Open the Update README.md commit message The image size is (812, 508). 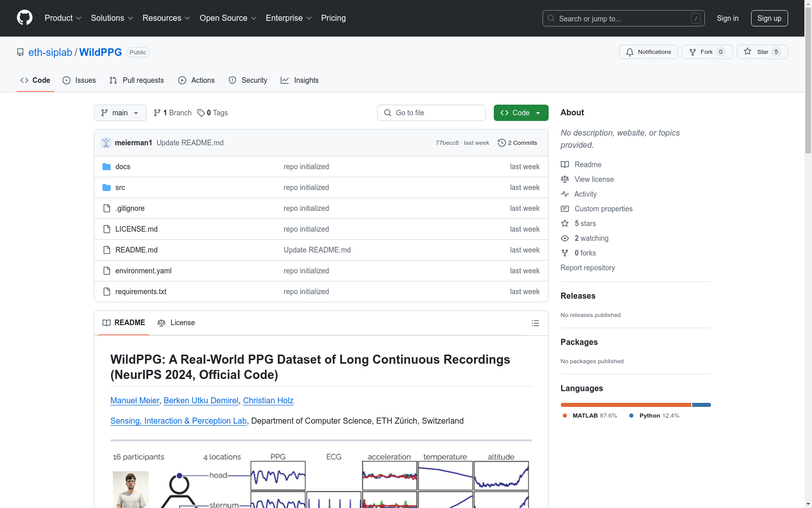[x=190, y=143]
